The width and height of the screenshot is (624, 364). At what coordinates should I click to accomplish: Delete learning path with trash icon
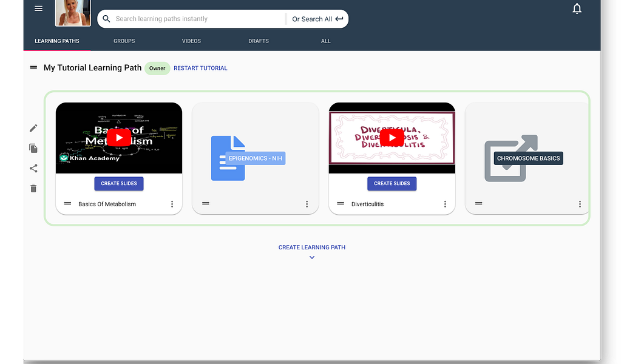coord(33,189)
